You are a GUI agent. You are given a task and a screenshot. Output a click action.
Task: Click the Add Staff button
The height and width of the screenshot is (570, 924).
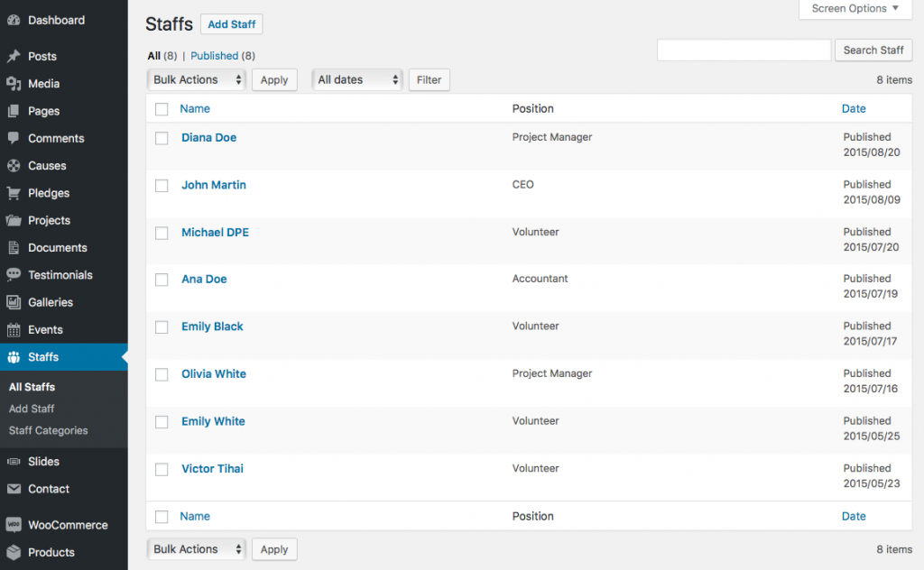pyautogui.click(x=231, y=23)
